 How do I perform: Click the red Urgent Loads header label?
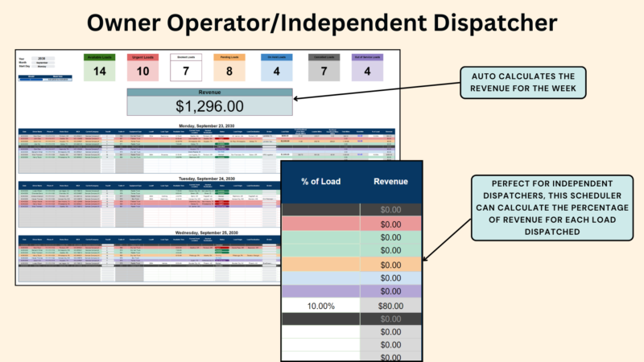point(142,57)
